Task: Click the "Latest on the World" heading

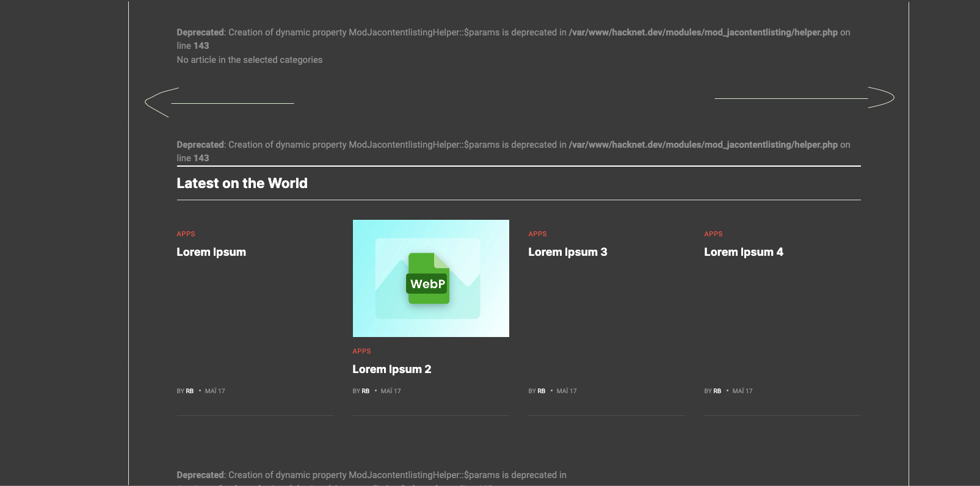Action: (x=242, y=183)
